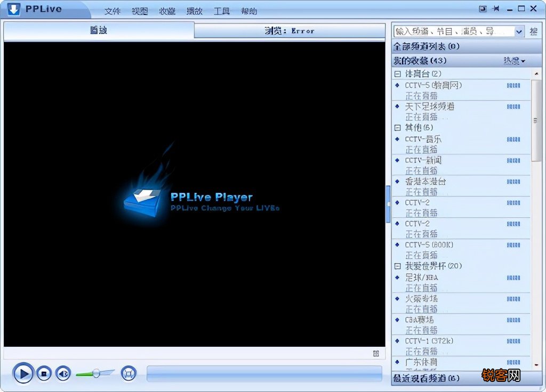Collapse the 体育台 (2) group
Image resolution: width=546 pixels, height=392 pixels.
(397, 73)
